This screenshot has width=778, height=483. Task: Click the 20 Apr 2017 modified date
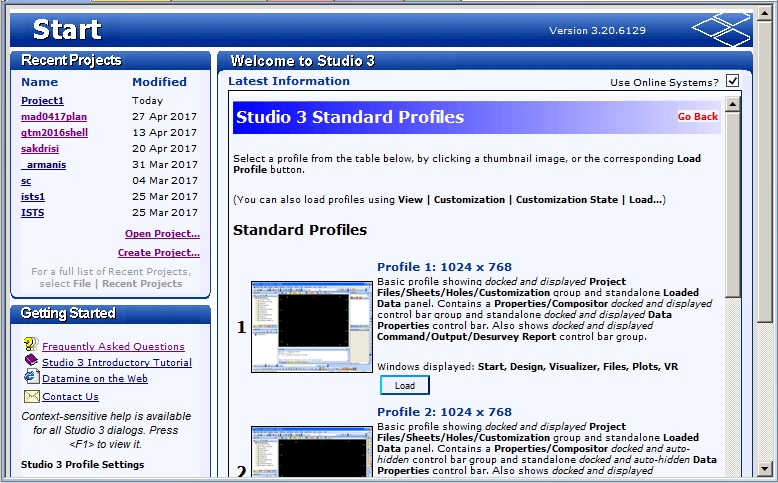coord(164,148)
